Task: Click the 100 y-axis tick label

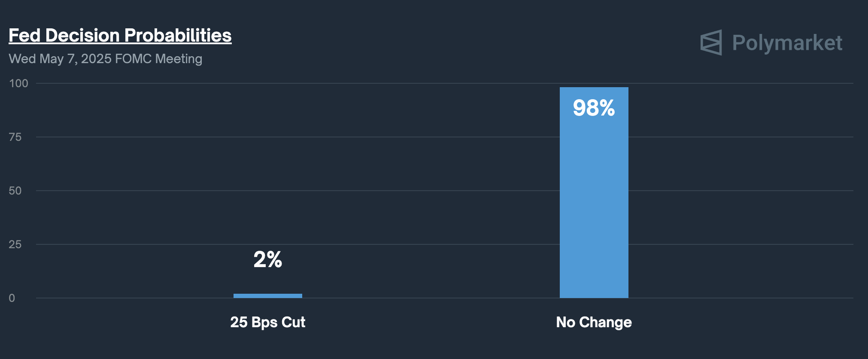Action: (x=18, y=83)
